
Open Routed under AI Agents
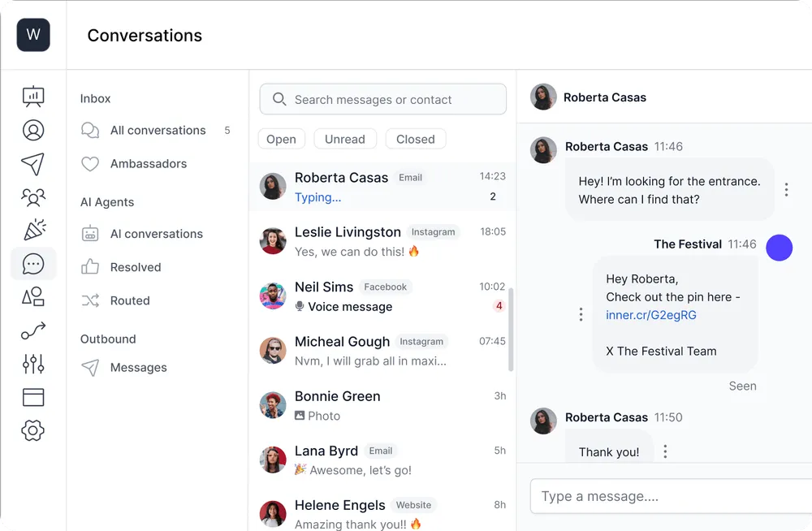click(x=129, y=300)
